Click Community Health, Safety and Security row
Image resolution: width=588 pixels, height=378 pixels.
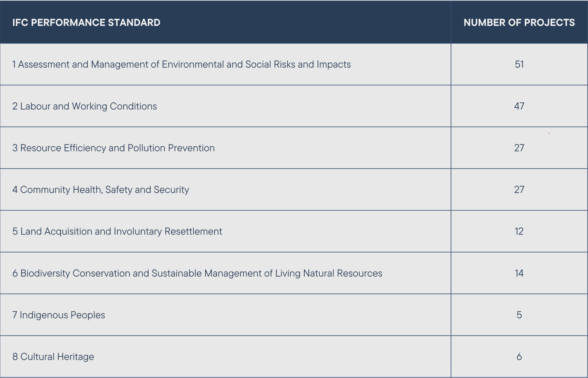click(101, 190)
